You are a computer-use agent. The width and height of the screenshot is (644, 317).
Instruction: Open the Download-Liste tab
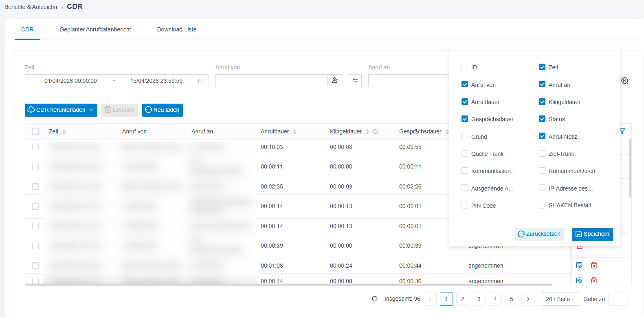(x=177, y=29)
